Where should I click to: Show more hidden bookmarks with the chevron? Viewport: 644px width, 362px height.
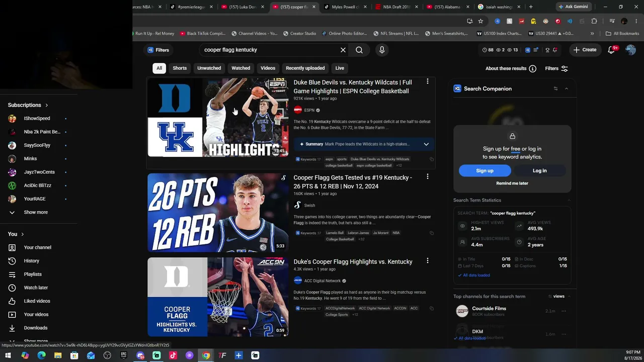(592, 34)
